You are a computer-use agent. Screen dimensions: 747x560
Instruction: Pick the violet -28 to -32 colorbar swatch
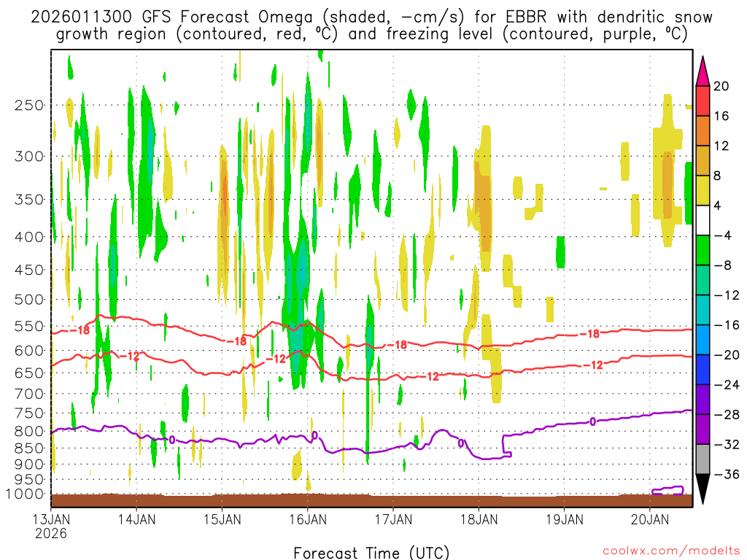point(703,429)
